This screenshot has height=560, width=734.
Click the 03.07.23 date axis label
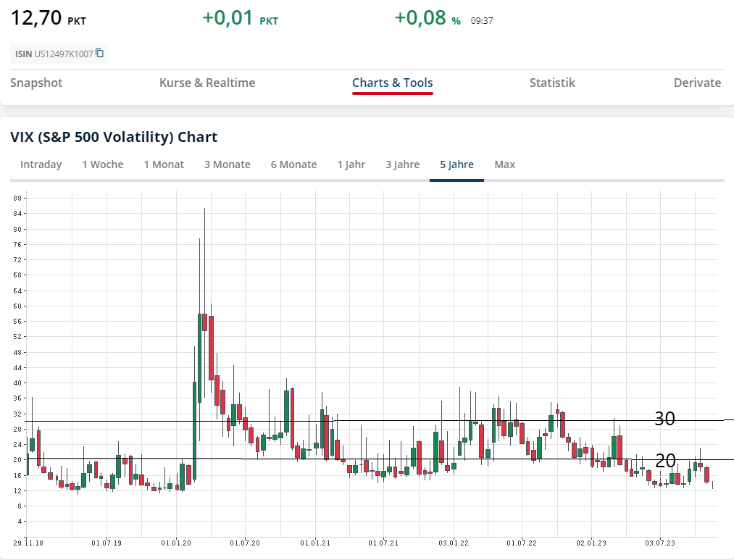[x=660, y=543]
